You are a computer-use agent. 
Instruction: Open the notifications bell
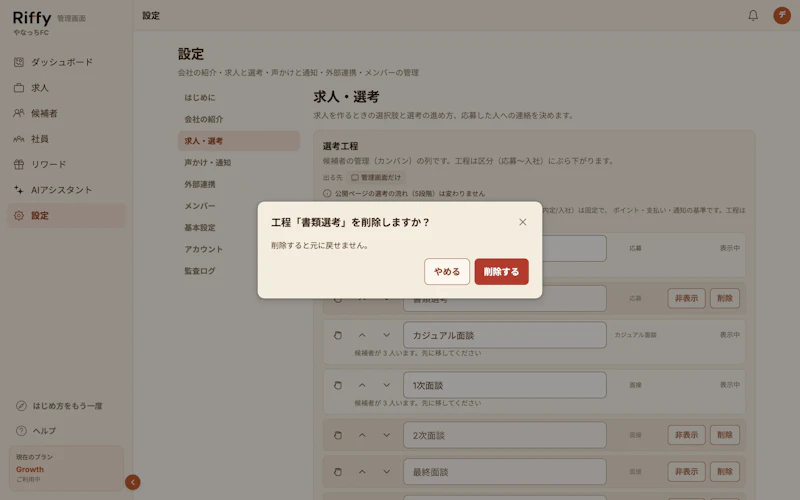click(x=753, y=15)
